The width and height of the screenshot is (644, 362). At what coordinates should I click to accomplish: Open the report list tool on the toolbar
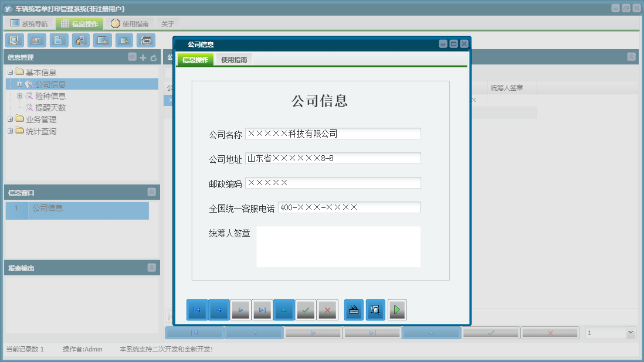point(36,40)
